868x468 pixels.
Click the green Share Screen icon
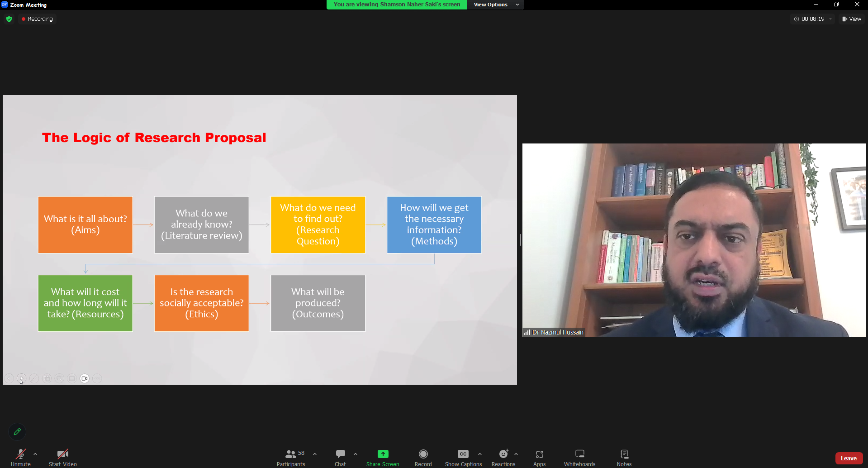pos(383,454)
